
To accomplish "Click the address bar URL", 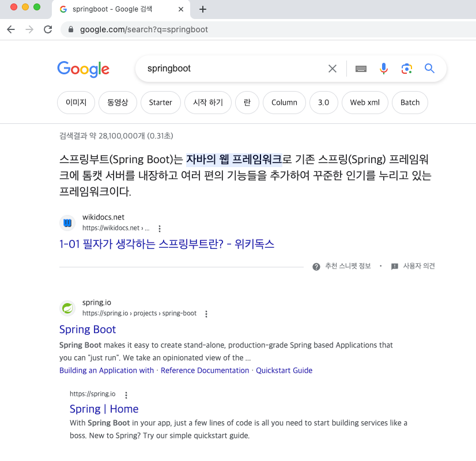I will point(144,29).
